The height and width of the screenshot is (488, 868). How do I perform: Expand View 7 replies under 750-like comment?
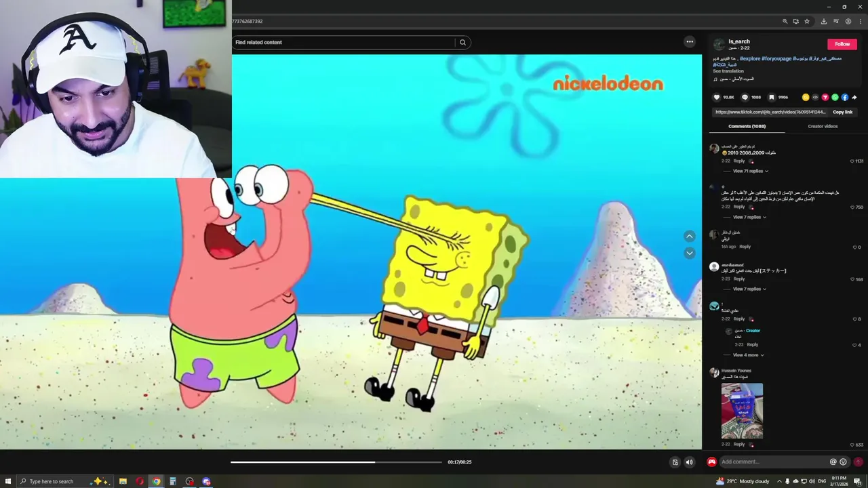click(x=749, y=217)
